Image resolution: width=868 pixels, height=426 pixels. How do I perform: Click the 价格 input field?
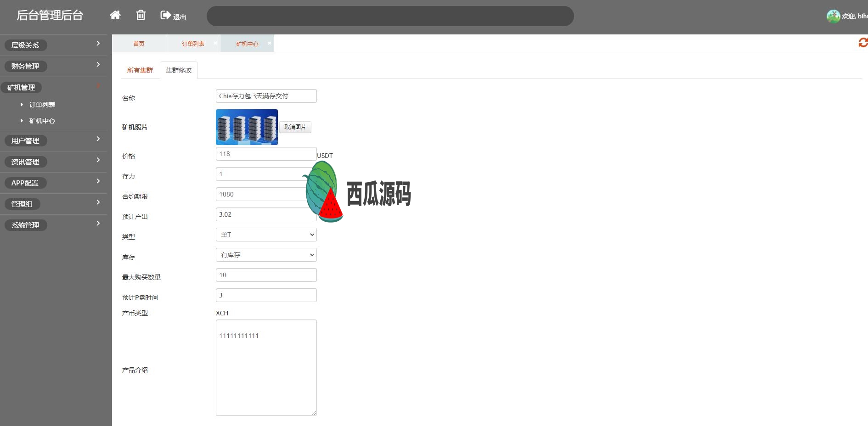pos(266,154)
